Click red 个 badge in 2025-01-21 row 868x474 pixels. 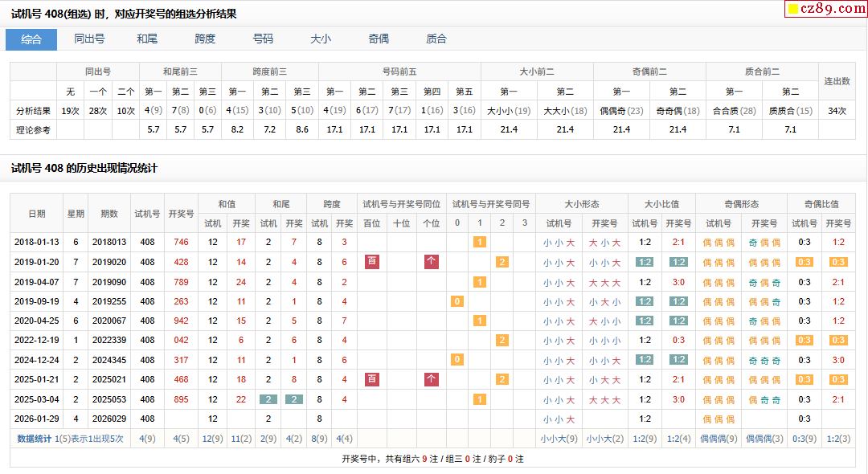pyautogui.click(x=432, y=379)
